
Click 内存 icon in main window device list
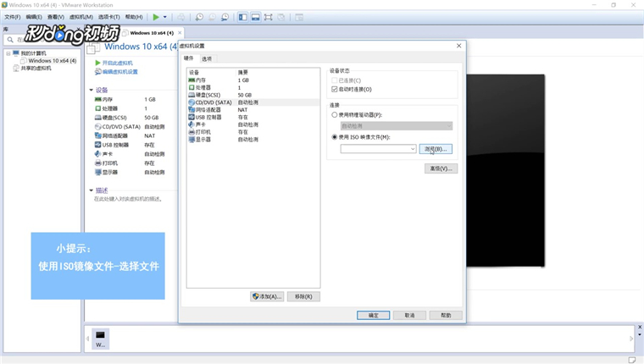97,99
